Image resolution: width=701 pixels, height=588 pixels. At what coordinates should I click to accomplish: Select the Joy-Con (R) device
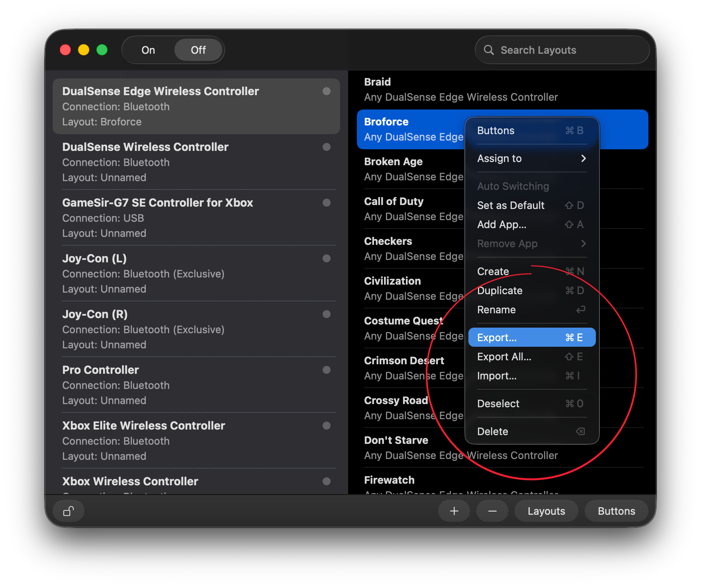click(x=196, y=329)
